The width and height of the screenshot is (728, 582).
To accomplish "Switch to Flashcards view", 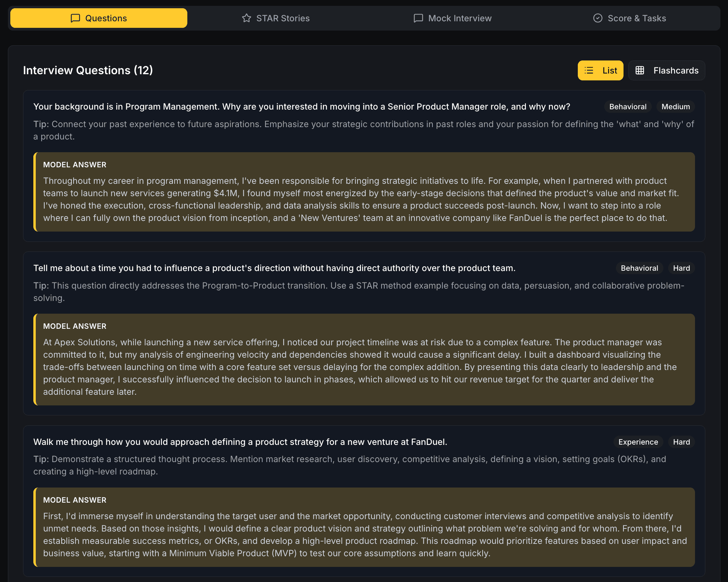I will point(666,70).
